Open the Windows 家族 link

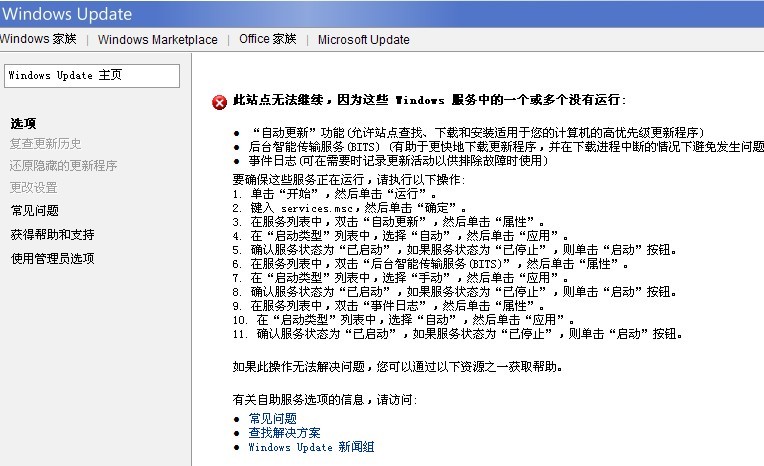[38, 39]
